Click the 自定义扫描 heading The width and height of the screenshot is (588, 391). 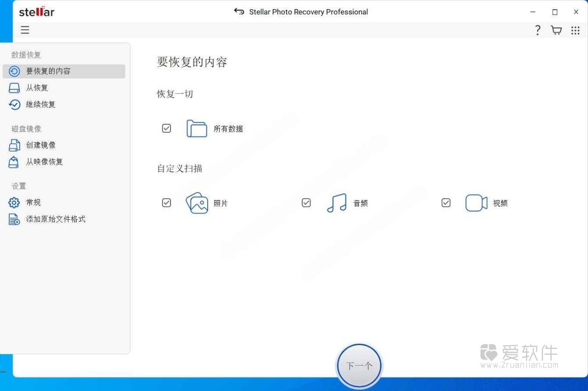pos(180,168)
